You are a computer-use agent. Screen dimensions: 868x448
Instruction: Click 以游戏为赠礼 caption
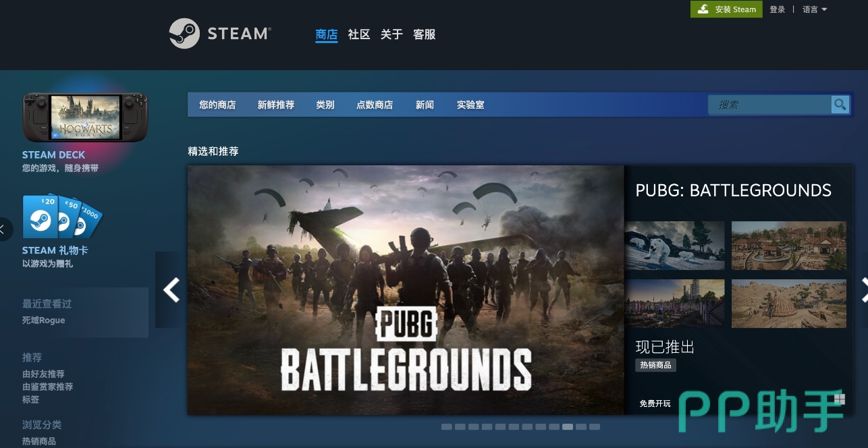pyautogui.click(x=47, y=264)
